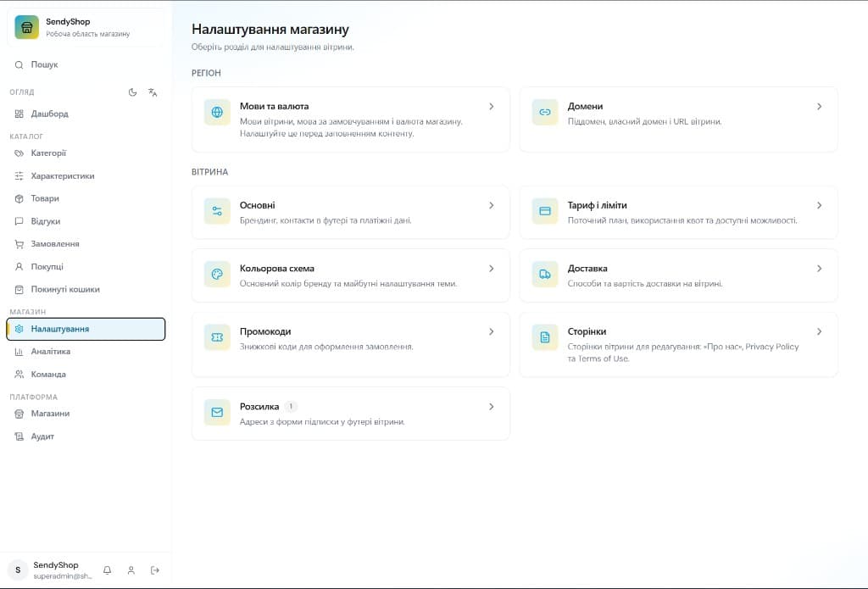Open the user profile icon
The image size is (868, 589).
(x=131, y=570)
